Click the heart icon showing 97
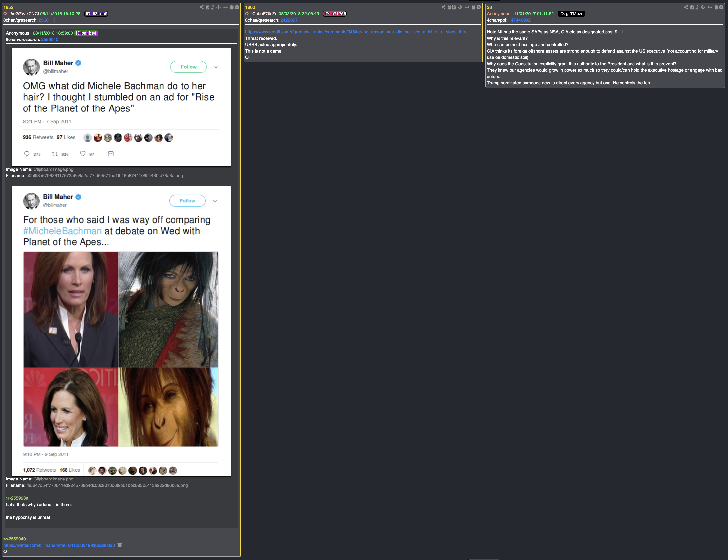Image resolution: width=728 pixels, height=560 pixels. click(x=83, y=154)
